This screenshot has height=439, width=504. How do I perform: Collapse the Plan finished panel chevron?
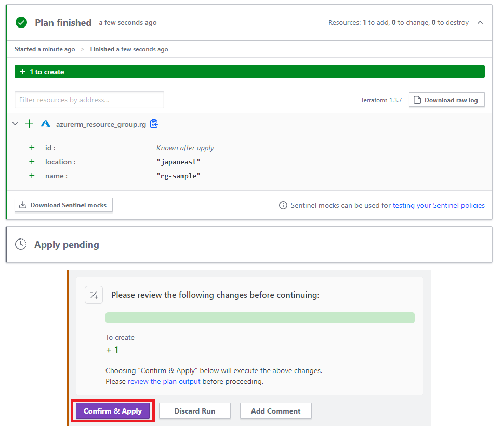tap(480, 22)
